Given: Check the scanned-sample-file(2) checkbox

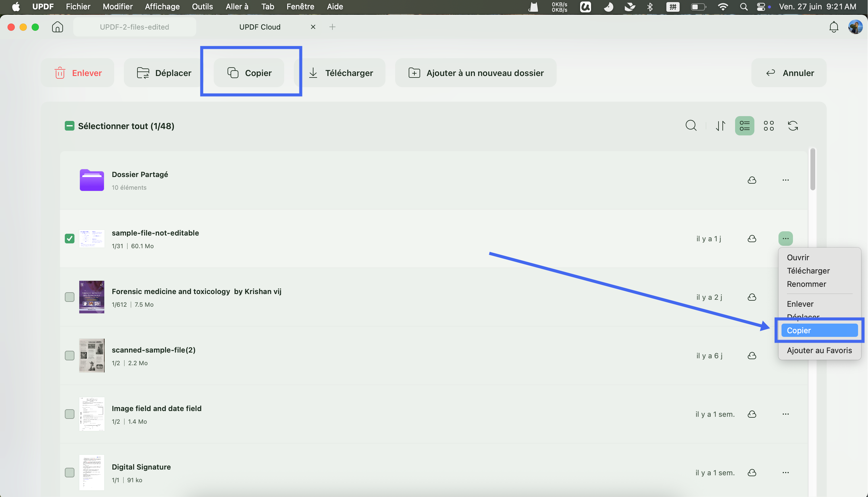Looking at the screenshot, I should tap(70, 356).
